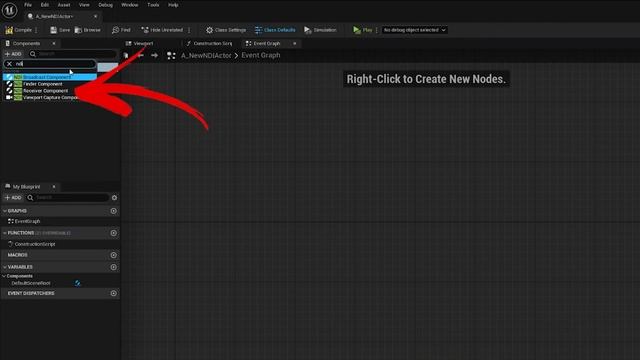Screen dimensions: 640x360
Task: Open Compile options three-dot menu
Action: click(x=36, y=30)
